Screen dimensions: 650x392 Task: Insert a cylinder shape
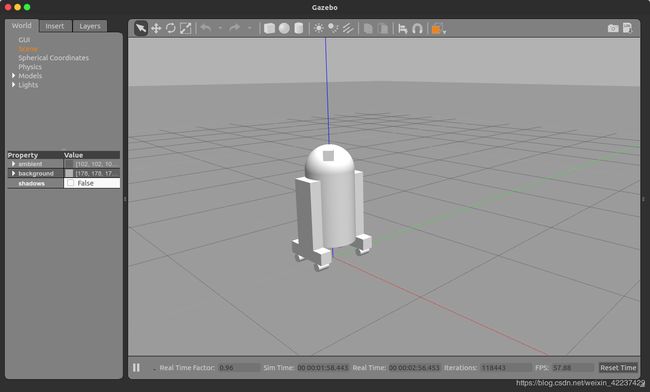(x=298, y=28)
